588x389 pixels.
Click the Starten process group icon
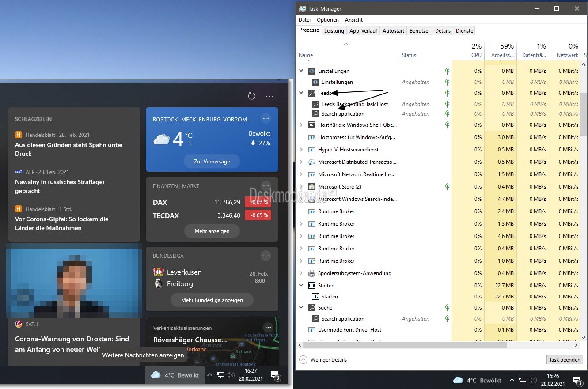(311, 285)
